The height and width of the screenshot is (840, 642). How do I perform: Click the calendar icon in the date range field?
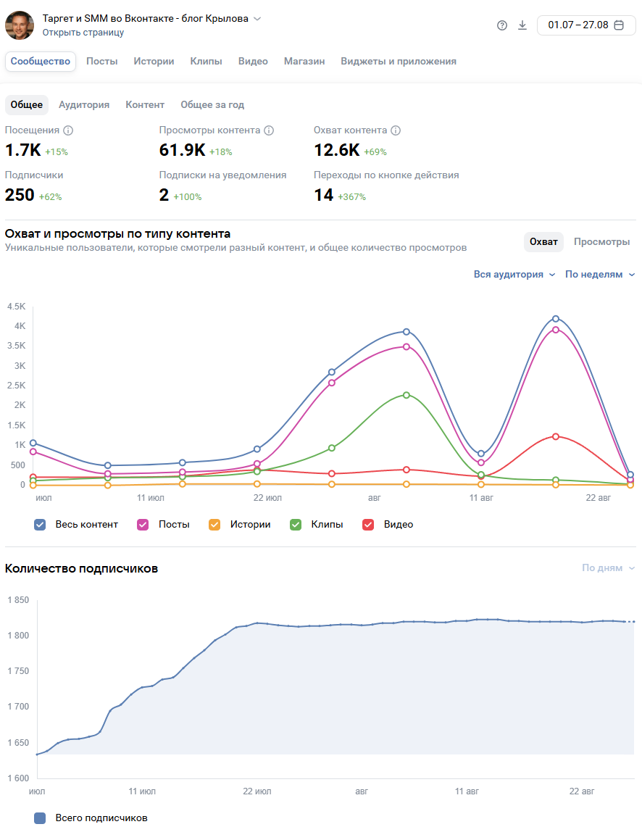619,25
